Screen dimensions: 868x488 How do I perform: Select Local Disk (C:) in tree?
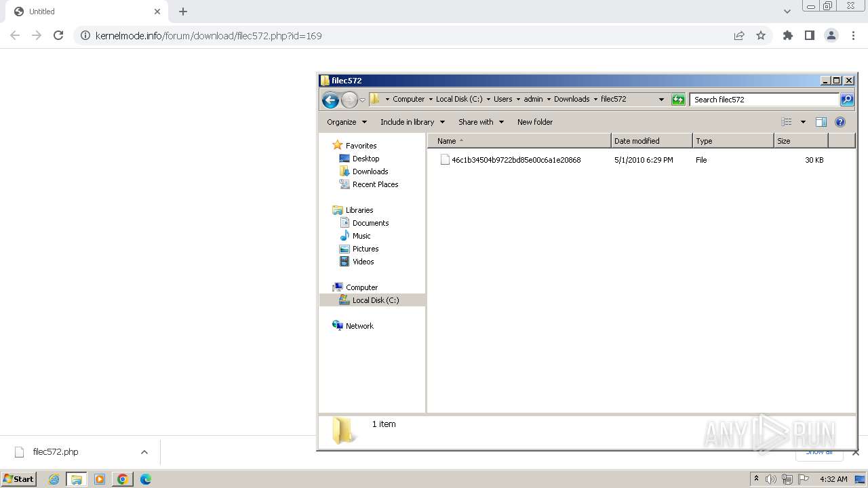pyautogui.click(x=376, y=300)
